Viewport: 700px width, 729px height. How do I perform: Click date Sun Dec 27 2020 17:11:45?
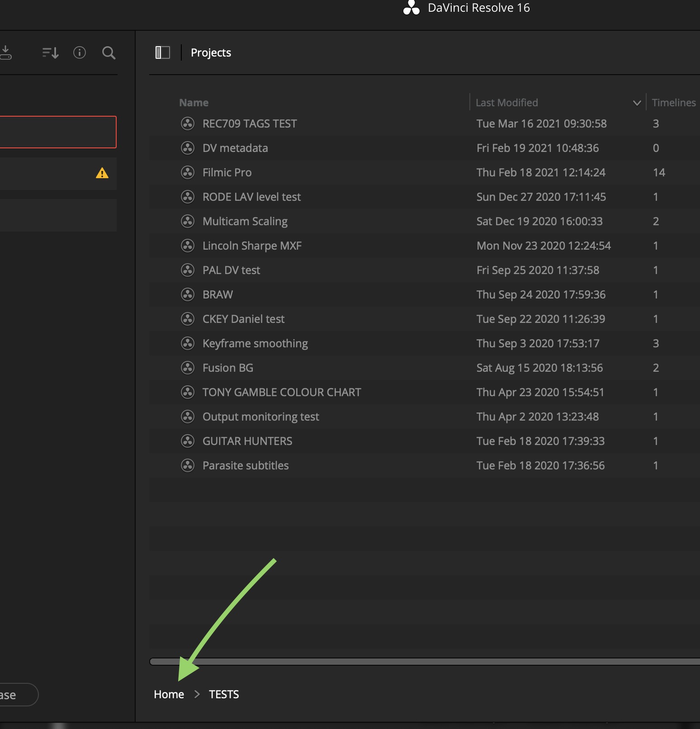pyautogui.click(x=541, y=197)
